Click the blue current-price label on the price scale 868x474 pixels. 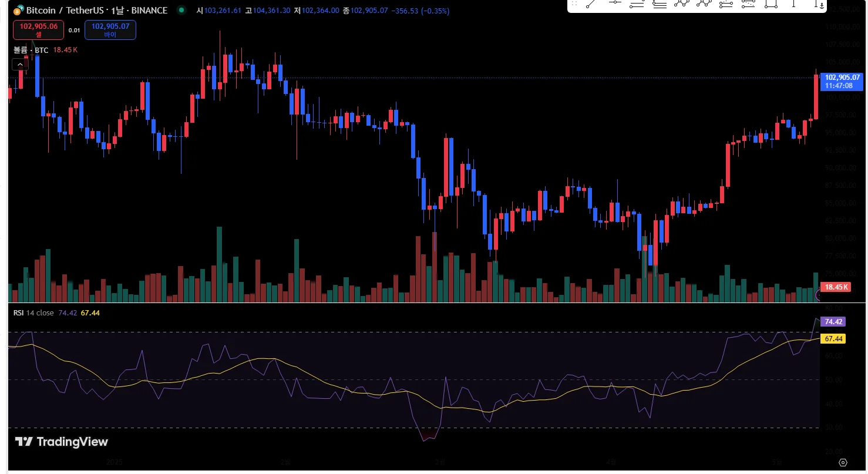click(842, 81)
